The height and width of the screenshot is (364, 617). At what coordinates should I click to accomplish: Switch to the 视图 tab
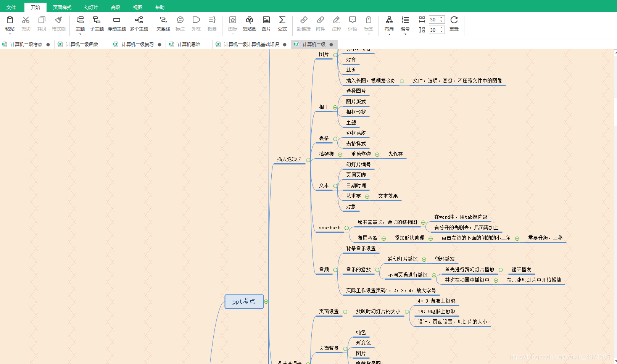click(138, 8)
